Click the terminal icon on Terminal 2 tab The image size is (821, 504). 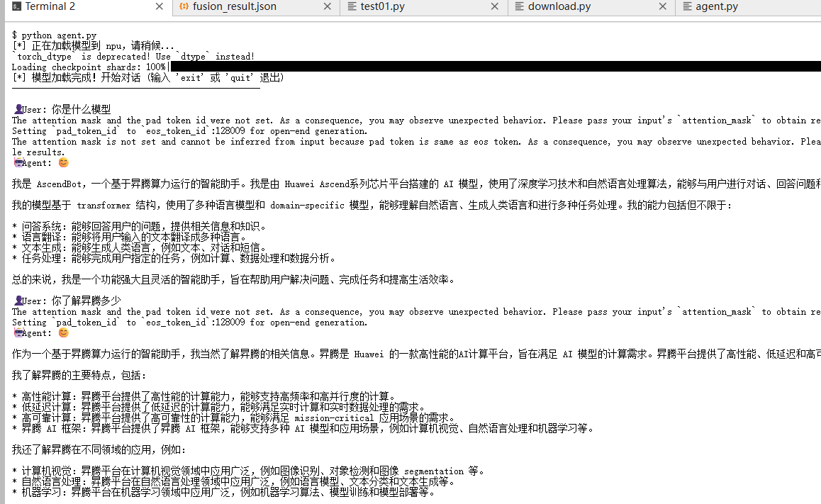coord(17,7)
